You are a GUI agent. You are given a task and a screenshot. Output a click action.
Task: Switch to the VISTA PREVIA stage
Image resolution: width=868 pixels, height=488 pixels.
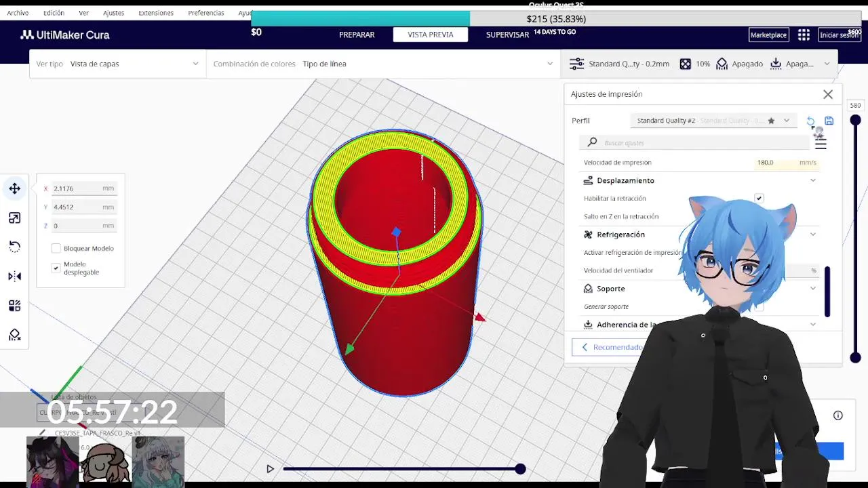tap(431, 35)
